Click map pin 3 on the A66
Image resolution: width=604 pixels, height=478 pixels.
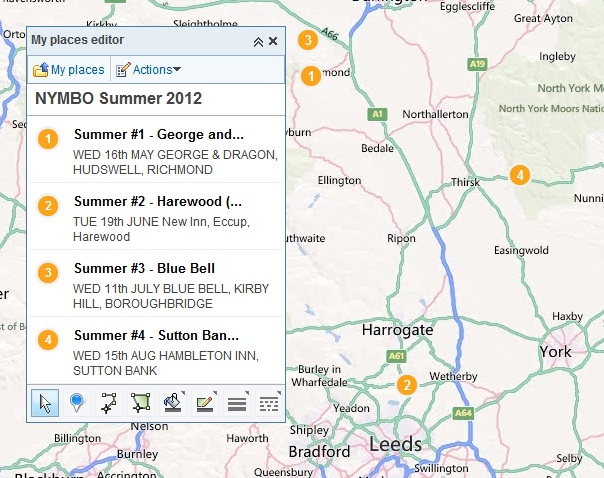308,40
